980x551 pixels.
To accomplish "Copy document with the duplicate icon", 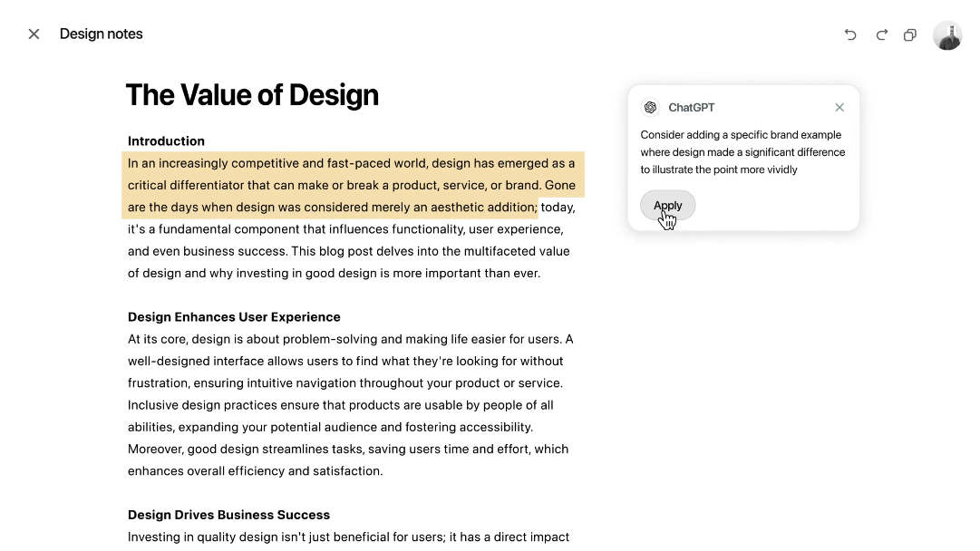I will 910,34.
